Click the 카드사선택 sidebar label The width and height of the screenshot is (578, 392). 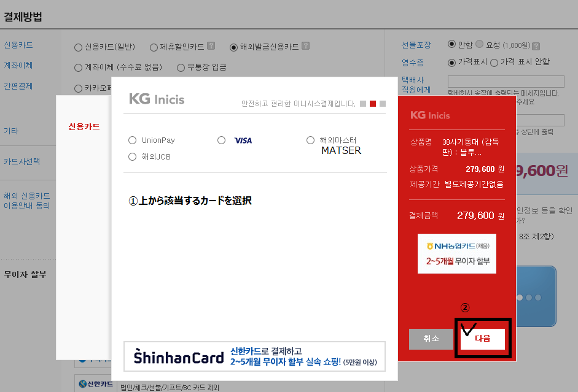[21, 161]
